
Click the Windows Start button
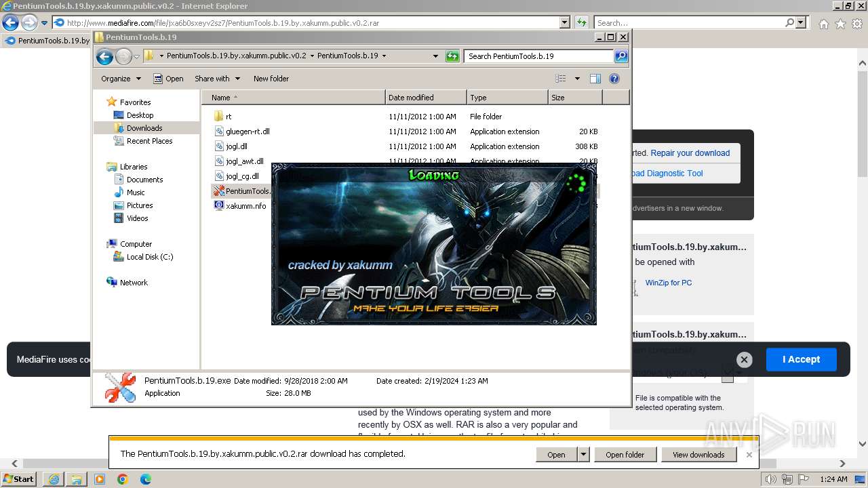tap(18, 479)
